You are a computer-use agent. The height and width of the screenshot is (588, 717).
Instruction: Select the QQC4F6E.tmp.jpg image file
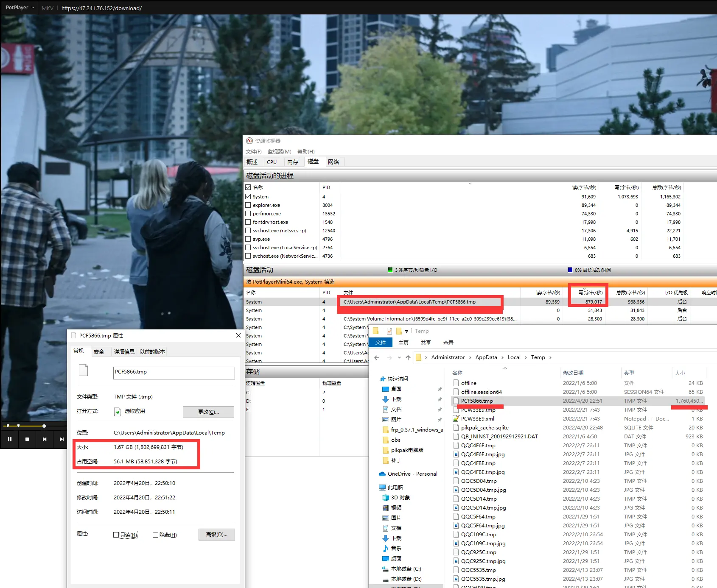tap(483, 454)
